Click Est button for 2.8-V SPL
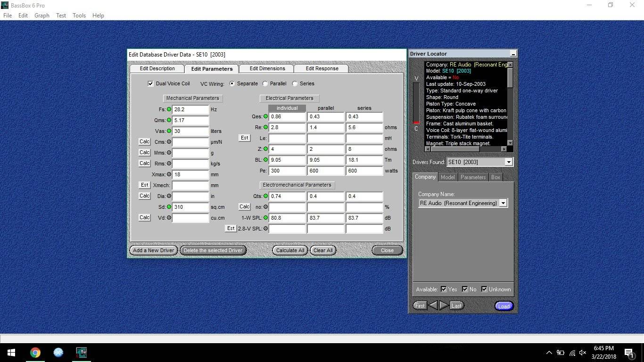644x362 pixels. (x=231, y=229)
